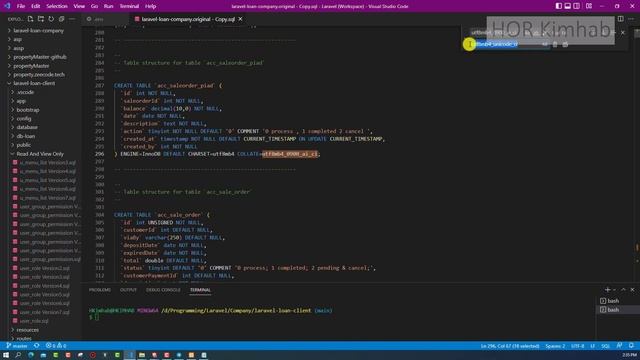
Task: Expand the public folder
Action: pyautogui.click(x=23, y=145)
